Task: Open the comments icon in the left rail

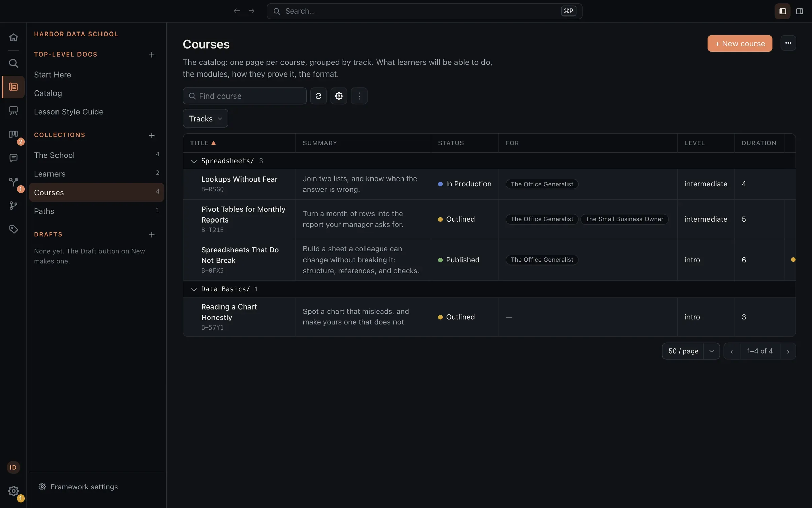Action: tap(14, 158)
